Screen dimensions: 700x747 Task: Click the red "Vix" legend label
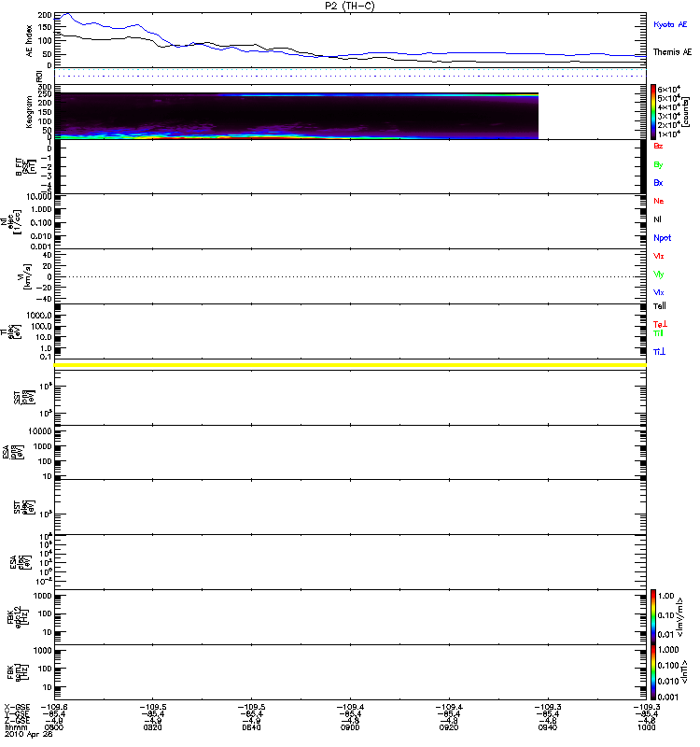tap(659, 256)
